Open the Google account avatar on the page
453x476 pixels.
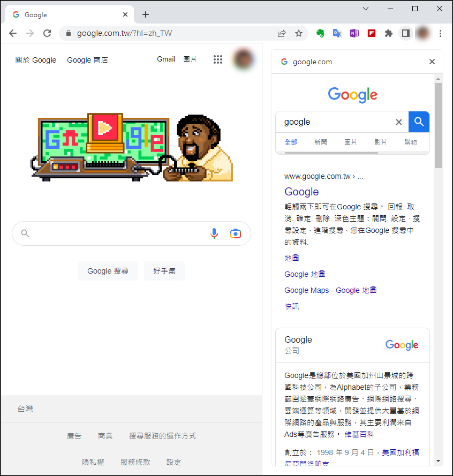pos(244,59)
